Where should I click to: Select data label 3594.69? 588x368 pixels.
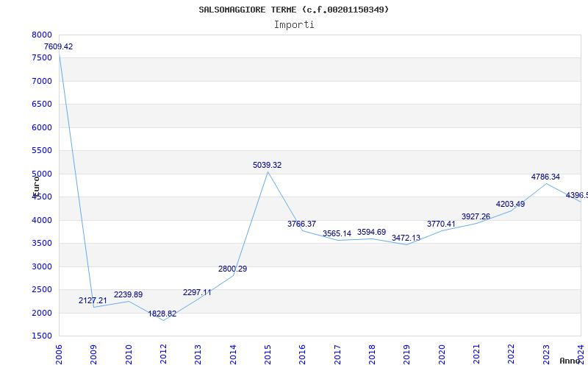click(x=372, y=233)
